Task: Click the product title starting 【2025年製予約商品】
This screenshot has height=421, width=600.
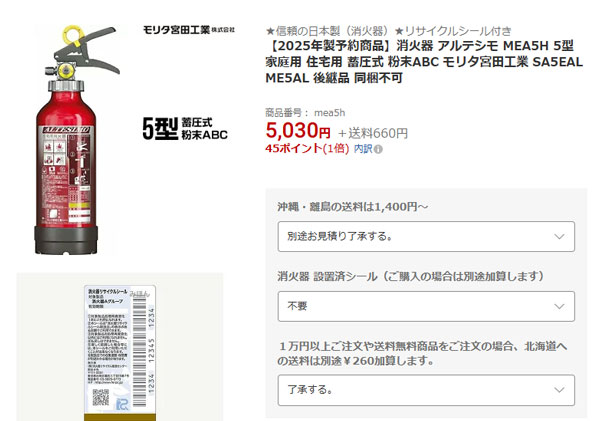Action: tap(424, 62)
